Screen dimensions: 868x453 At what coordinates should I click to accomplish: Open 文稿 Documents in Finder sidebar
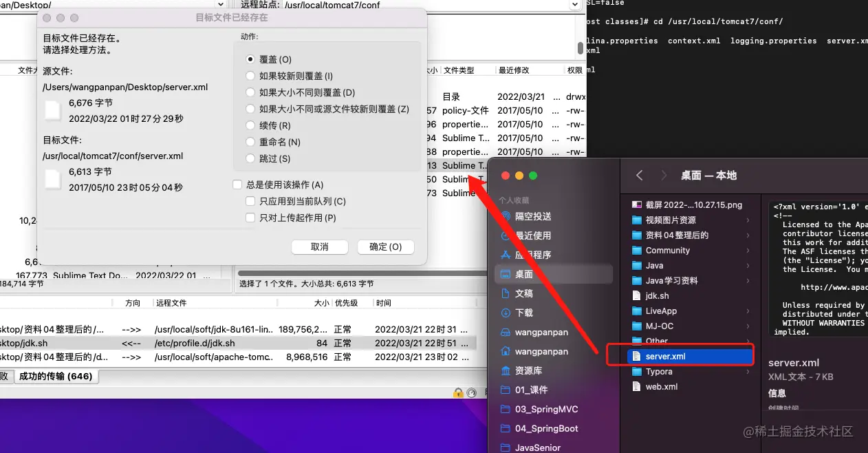pos(517,293)
